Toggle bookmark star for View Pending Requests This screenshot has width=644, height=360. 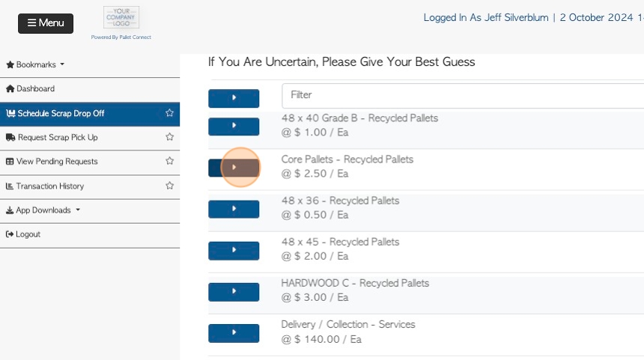pos(169,161)
